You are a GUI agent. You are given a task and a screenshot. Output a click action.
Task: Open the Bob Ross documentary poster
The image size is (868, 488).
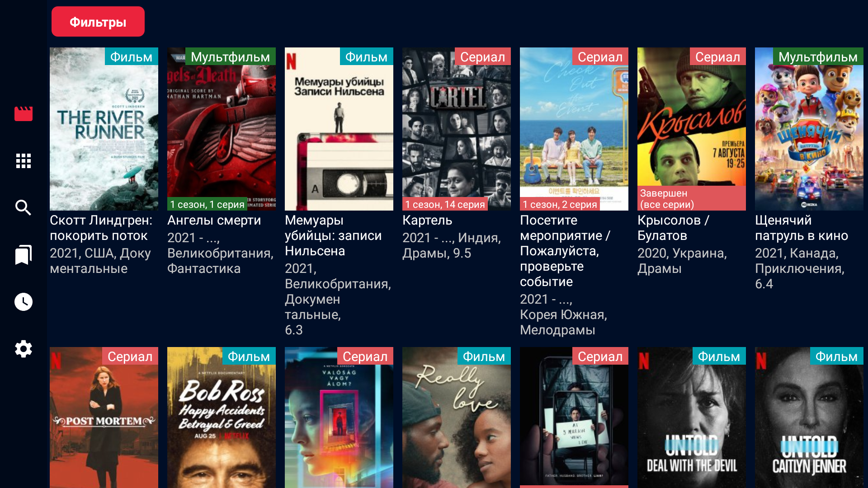[222, 418]
